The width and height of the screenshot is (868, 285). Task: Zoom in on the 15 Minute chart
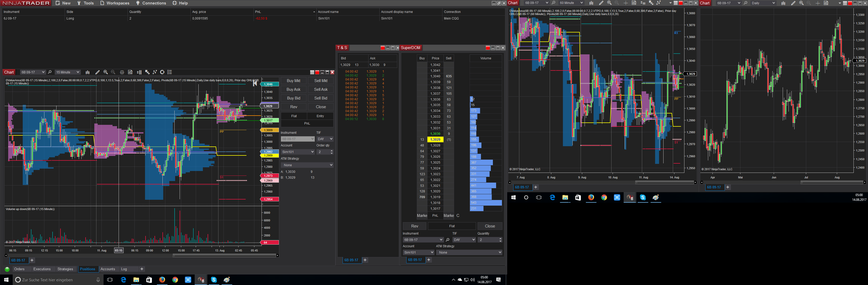pos(106,72)
